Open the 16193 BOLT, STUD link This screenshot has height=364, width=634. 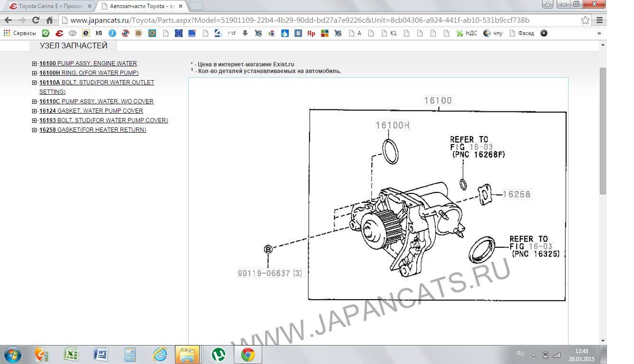[x=103, y=120]
